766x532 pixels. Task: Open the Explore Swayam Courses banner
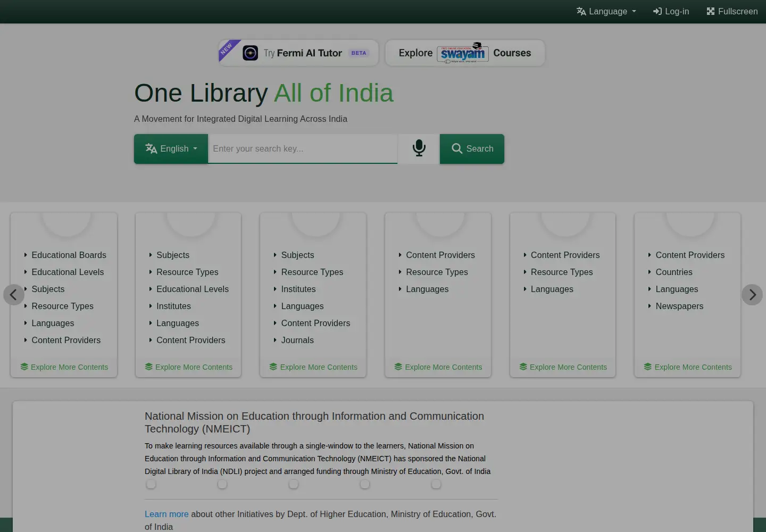(x=465, y=53)
